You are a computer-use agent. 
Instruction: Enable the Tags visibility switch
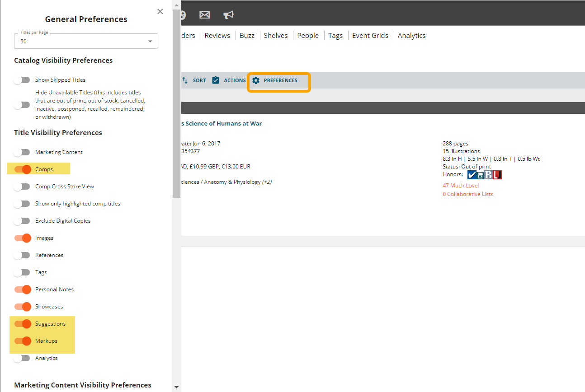point(22,272)
